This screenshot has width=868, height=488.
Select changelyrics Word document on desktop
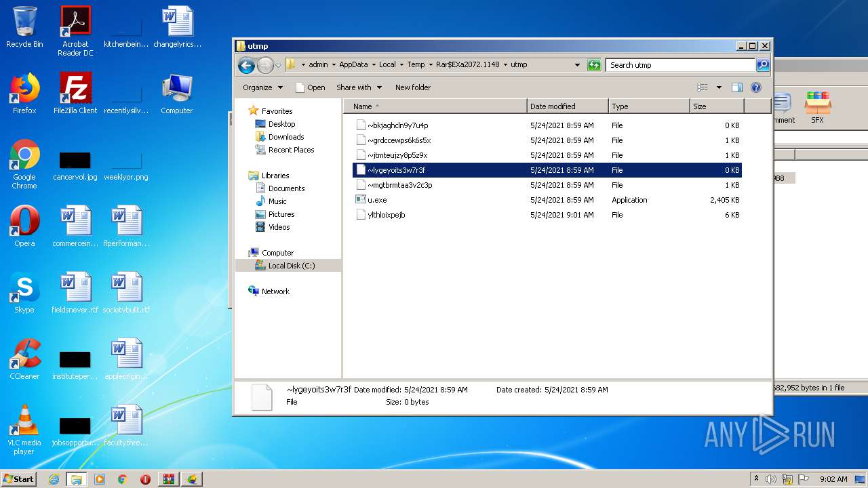click(x=177, y=27)
